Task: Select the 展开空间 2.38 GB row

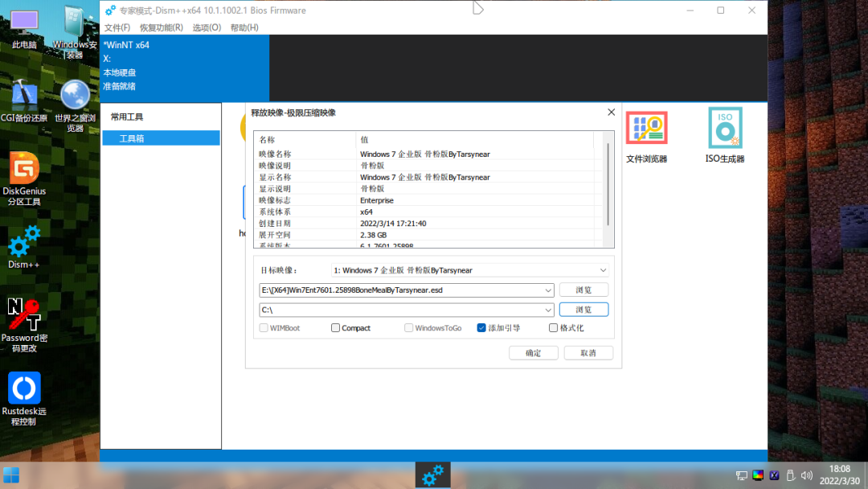Action: coord(426,236)
